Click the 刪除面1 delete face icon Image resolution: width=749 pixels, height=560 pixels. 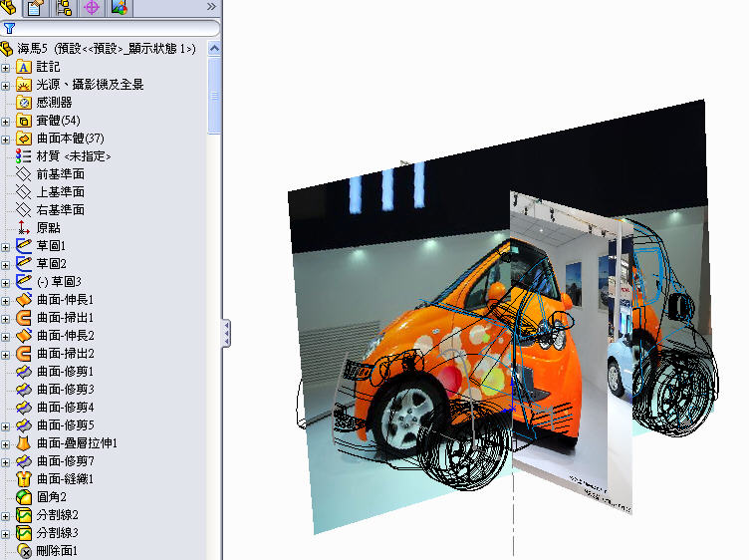[24, 550]
